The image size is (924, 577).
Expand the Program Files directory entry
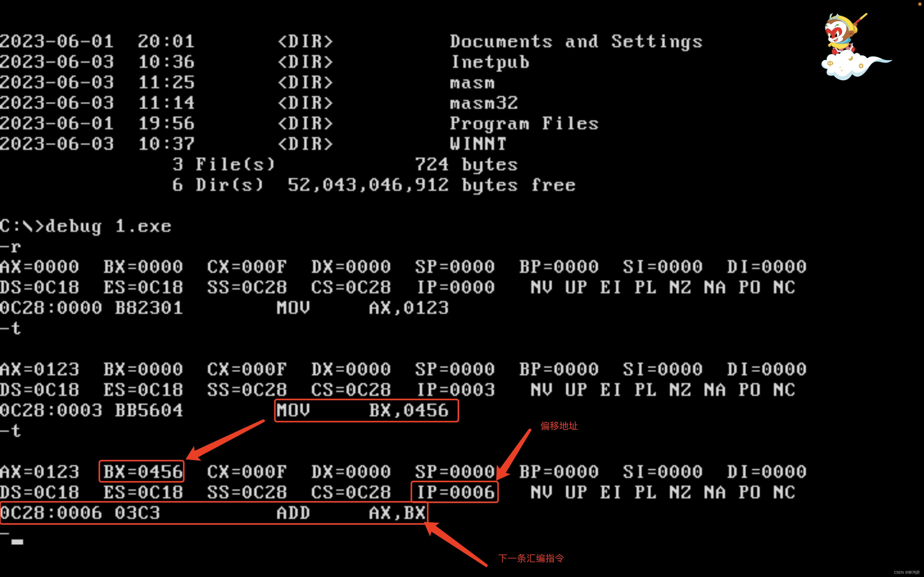524,123
